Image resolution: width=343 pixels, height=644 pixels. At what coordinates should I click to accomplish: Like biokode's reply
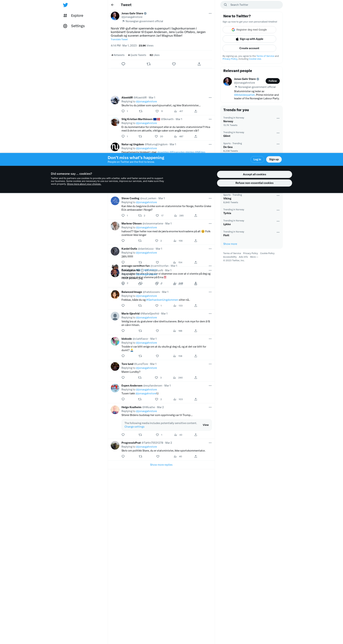157,356
